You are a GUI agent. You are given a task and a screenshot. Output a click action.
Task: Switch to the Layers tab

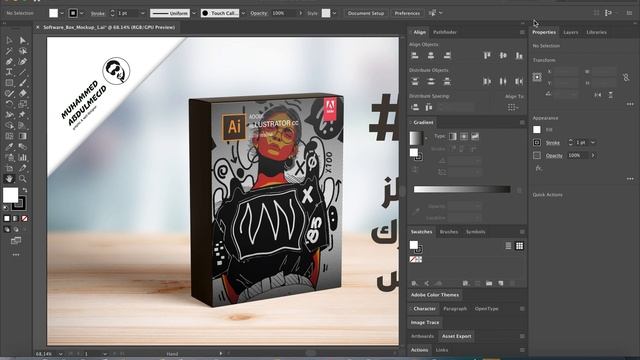pyautogui.click(x=571, y=32)
